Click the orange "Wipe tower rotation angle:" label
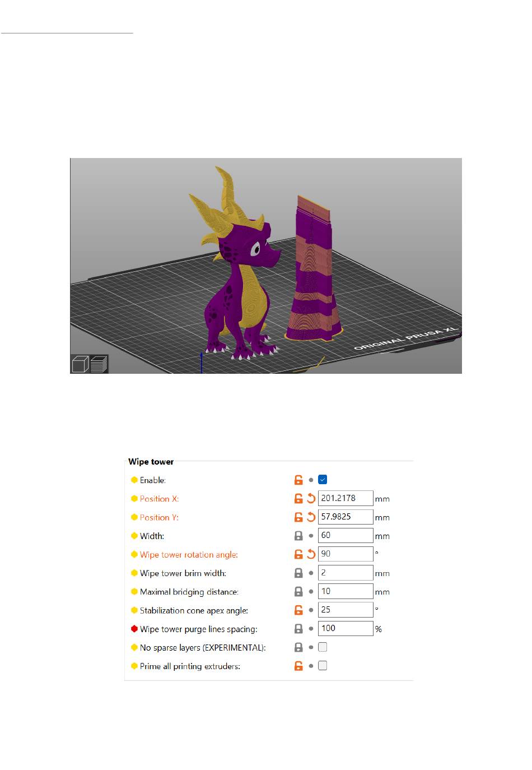This screenshot has height=770, width=532. pyautogui.click(x=189, y=555)
